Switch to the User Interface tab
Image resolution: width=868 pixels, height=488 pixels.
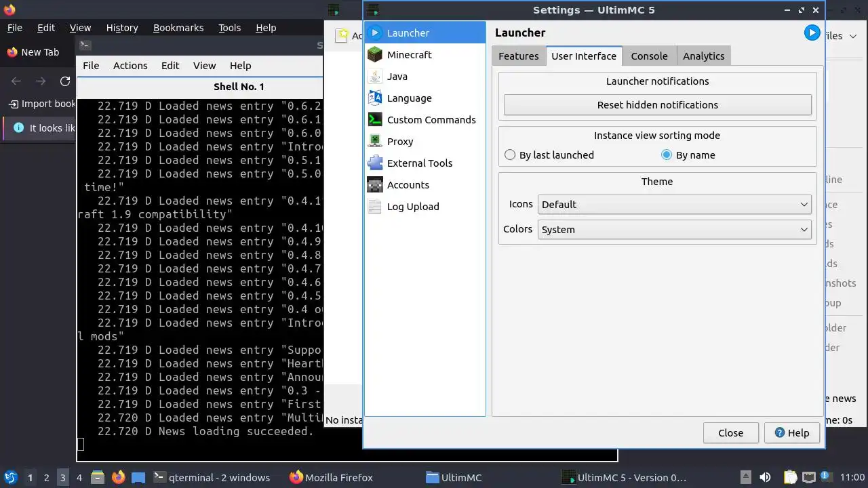click(x=584, y=56)
